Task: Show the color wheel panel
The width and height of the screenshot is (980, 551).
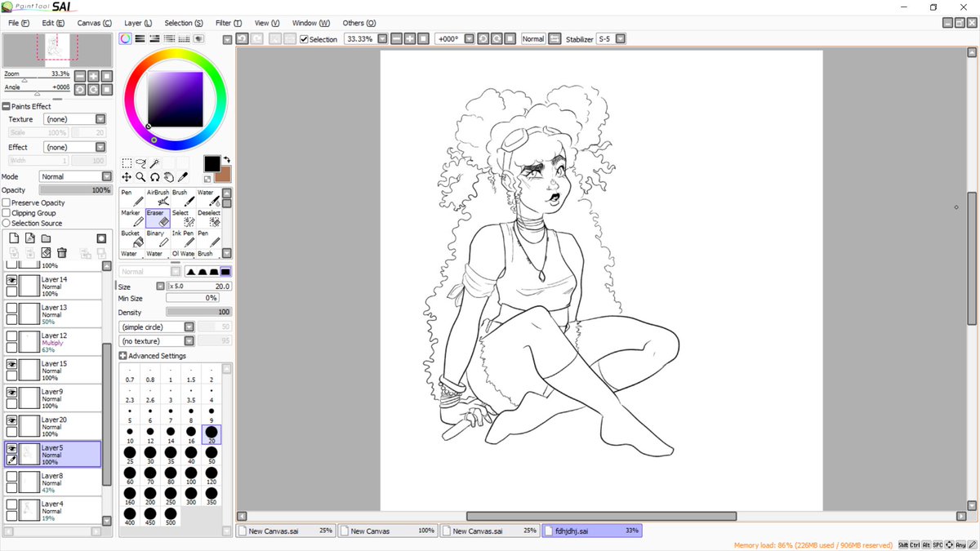Action: [x=126, y=38]
